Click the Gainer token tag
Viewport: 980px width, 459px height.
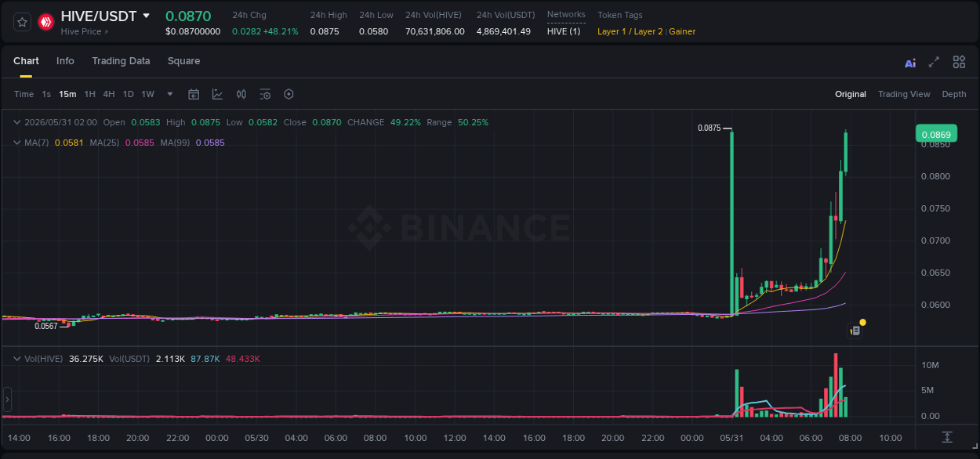click(682, 31)
